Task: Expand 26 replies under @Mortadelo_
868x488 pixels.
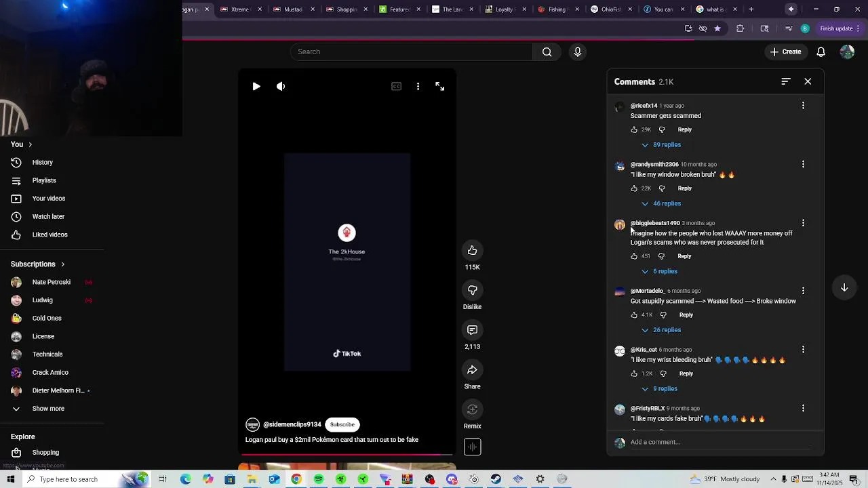Action: tap(661, 330)
